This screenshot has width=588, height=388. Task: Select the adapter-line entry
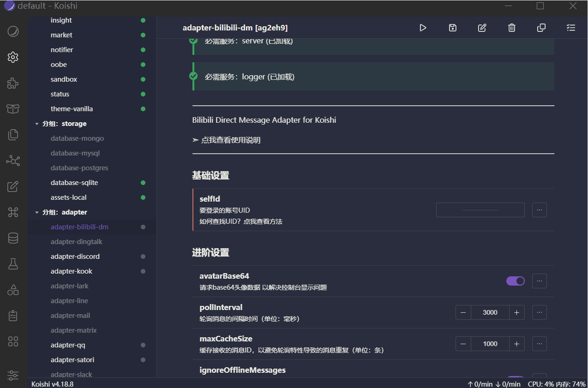click(92, 301)
